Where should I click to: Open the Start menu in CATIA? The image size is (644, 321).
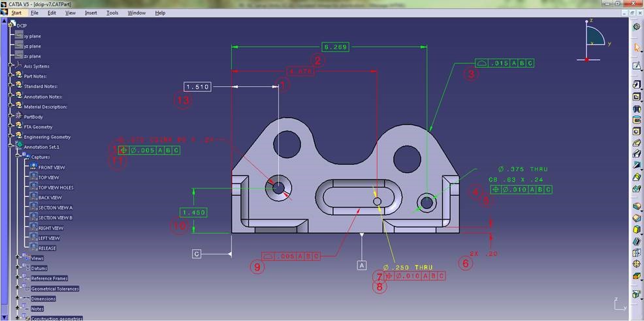(x=16, y=12)
